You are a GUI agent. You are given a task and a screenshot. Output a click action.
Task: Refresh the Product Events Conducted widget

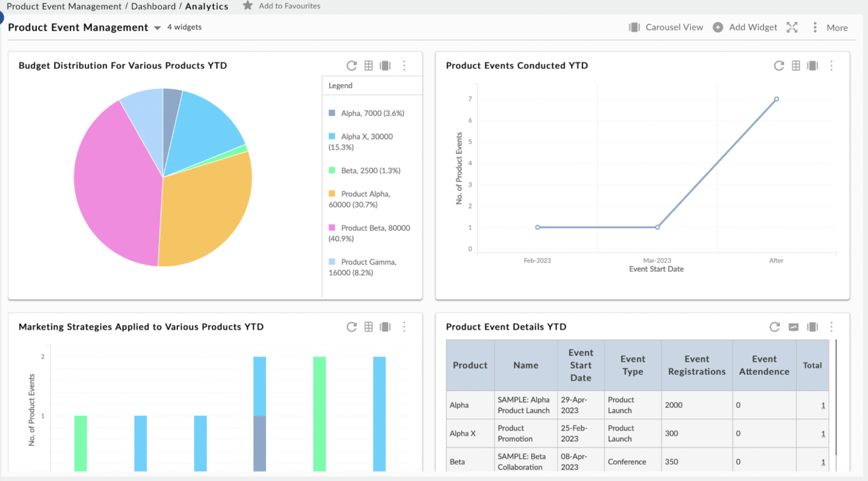tap(779, 66)
